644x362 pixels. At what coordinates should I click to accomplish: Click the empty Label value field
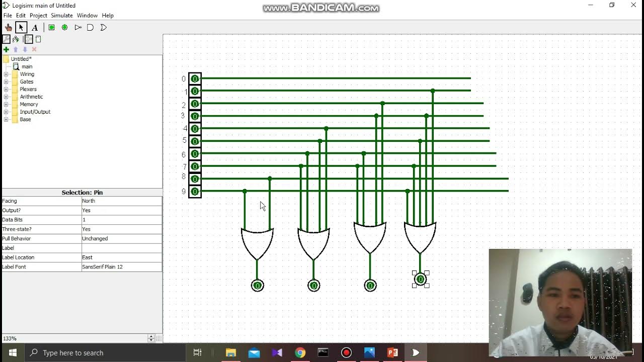122,248
